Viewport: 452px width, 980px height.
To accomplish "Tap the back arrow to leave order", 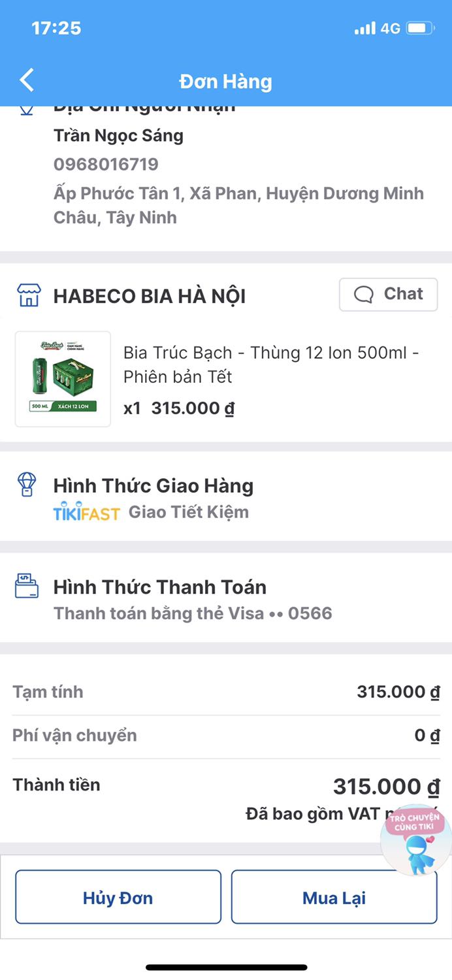I will [x=26, y=80].
